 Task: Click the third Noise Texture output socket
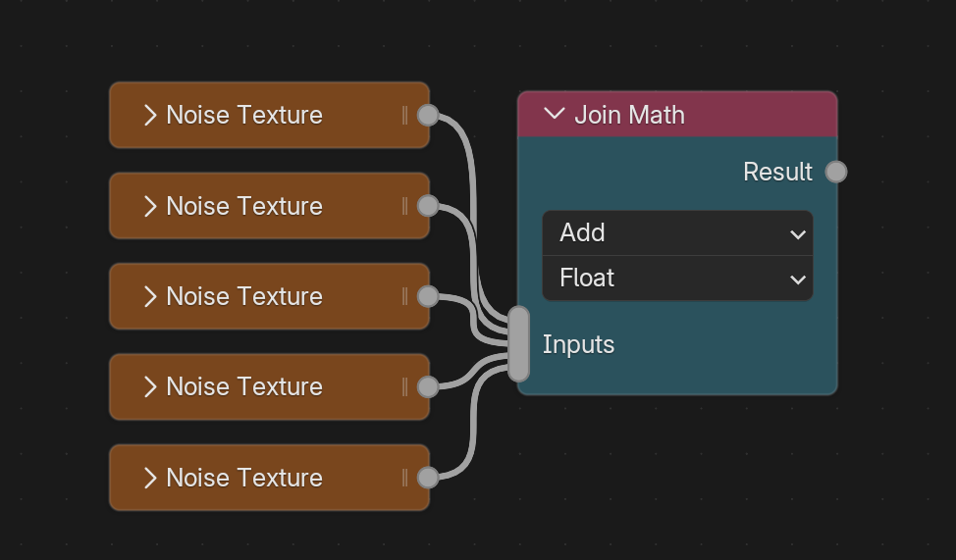tap(428, 296)
